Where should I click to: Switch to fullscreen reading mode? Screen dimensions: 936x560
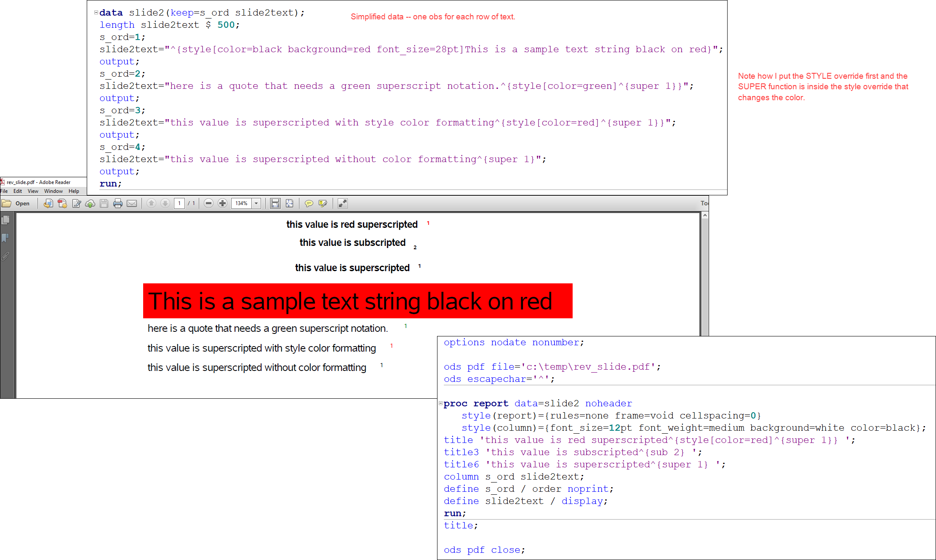tap(342, 203)
